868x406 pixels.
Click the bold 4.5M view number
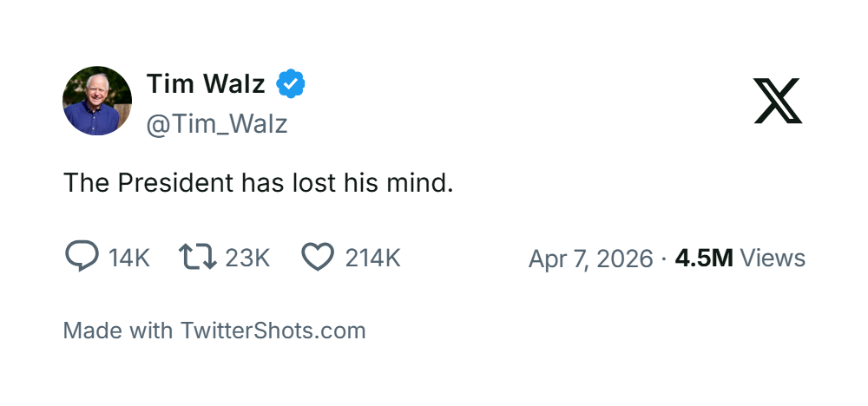[704, 259]
